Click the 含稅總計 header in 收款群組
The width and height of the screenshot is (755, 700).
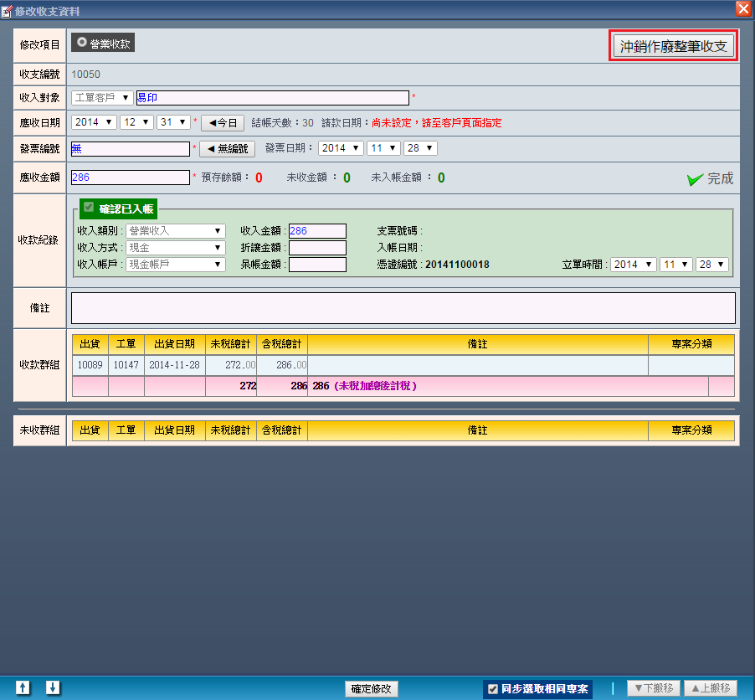282,343
